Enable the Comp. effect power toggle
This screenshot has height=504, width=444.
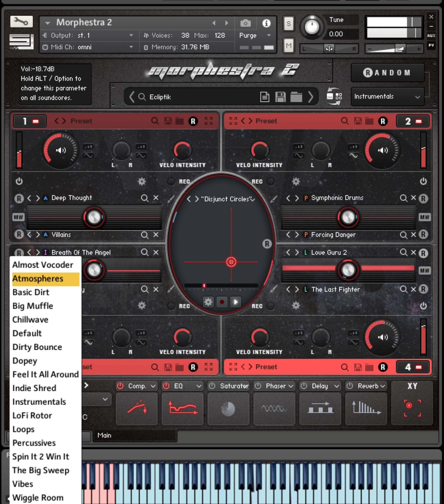[120, 386]
